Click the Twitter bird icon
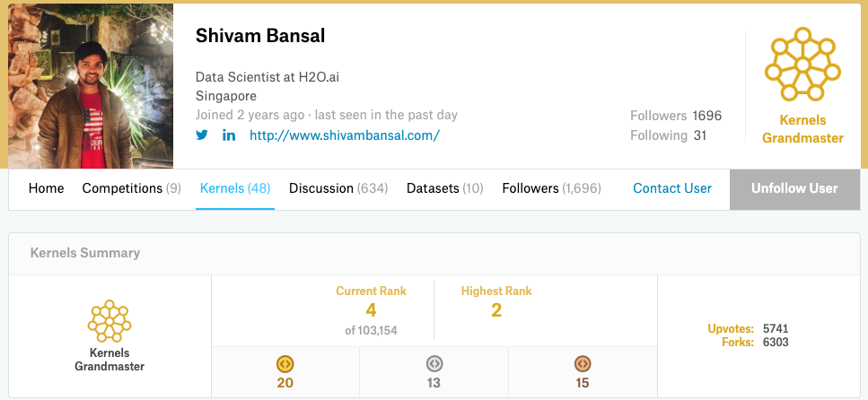This screenshot has width=868, height=400. click(202, 135)
